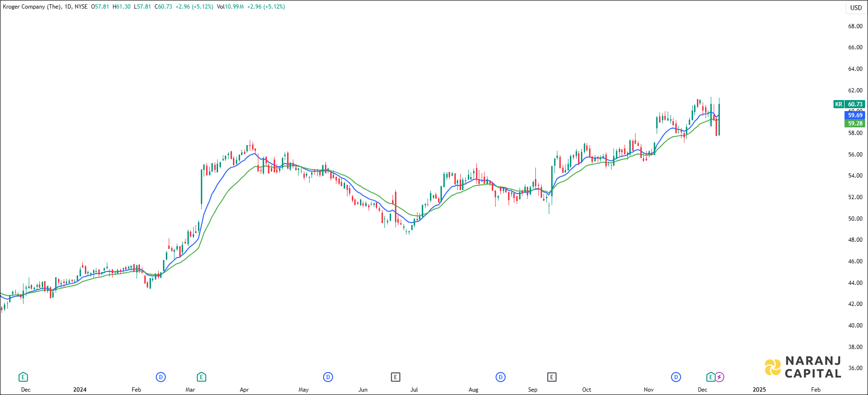Image resolution: width=868 pixels, height=395 pixels.
Task: Open the green earnings marker right of Dec 2024
Action: 711,377
